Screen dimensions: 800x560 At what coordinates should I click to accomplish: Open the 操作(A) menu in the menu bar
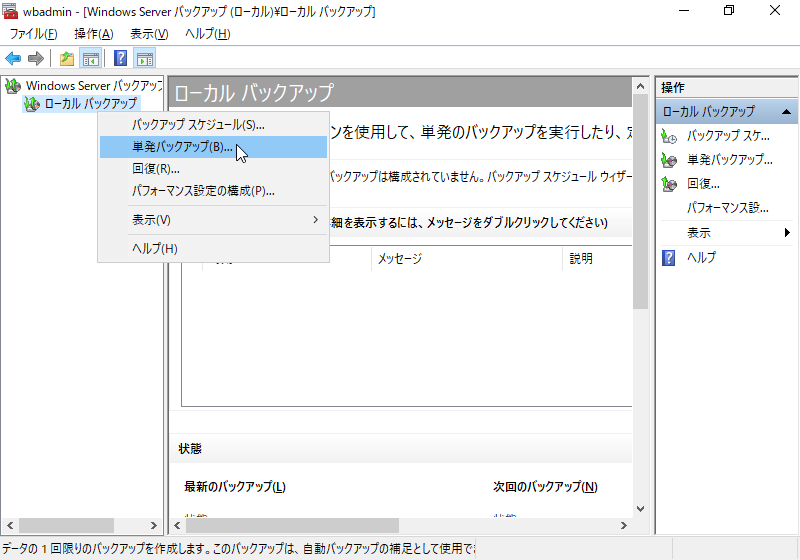click(94, 34)
